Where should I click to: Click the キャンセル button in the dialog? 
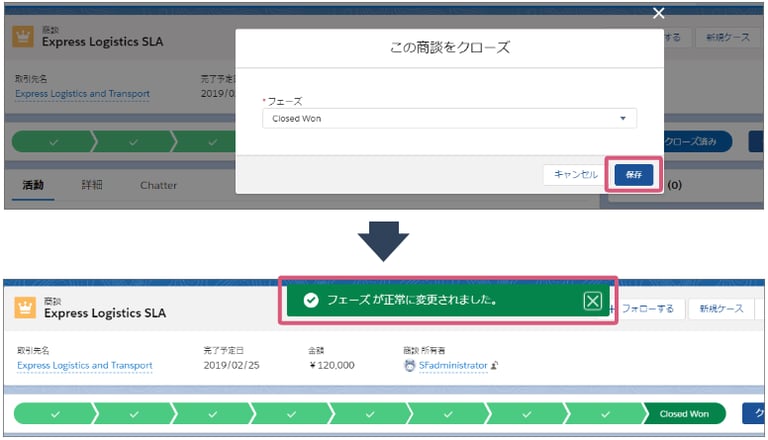tap(576, 174)
